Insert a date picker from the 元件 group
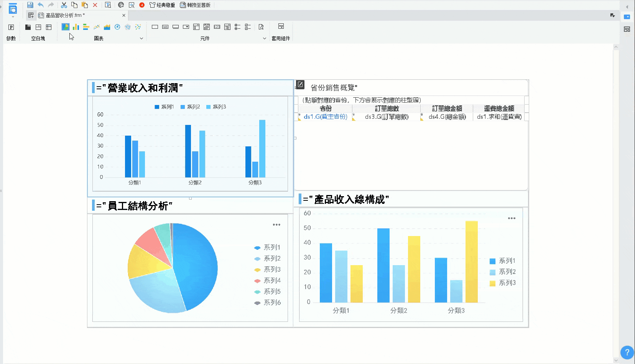The image size is (635, 364). [x=207, y=27]
